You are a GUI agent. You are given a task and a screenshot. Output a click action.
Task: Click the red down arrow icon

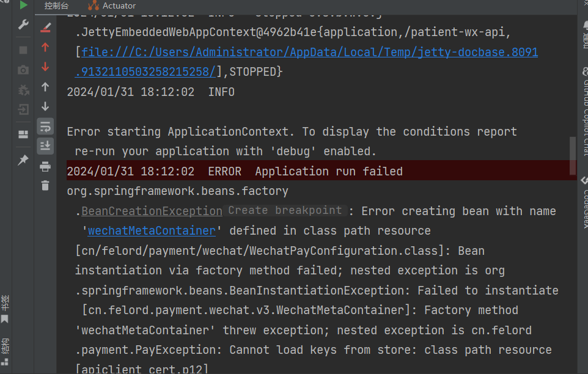coord(45,67)
